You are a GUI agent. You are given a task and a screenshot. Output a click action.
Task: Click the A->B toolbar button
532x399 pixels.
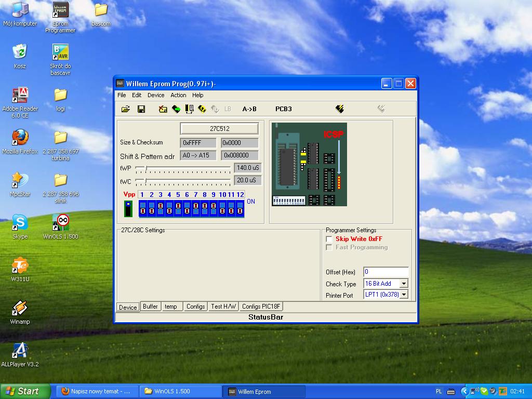pos(249,109)
